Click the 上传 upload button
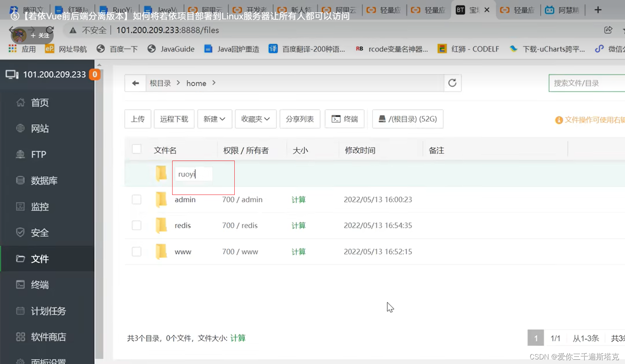 138,119
